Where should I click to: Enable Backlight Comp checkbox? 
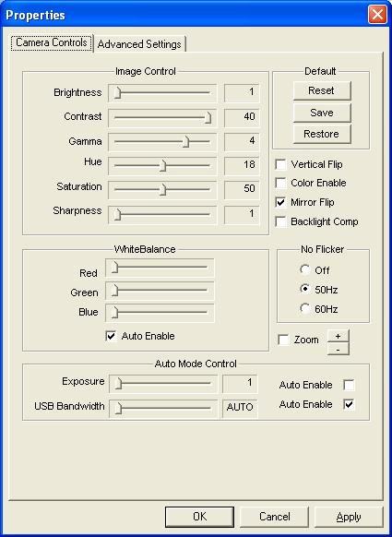tap(280, 221)
